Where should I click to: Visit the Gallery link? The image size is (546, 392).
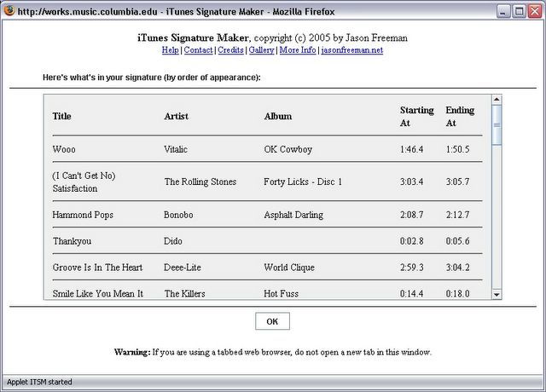262,50
